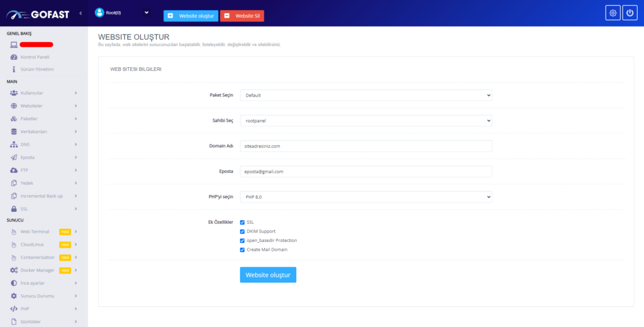Click the blue Website oluştur submit button
Viewport: 644px width, 327px height.
[x=267, y=275]
